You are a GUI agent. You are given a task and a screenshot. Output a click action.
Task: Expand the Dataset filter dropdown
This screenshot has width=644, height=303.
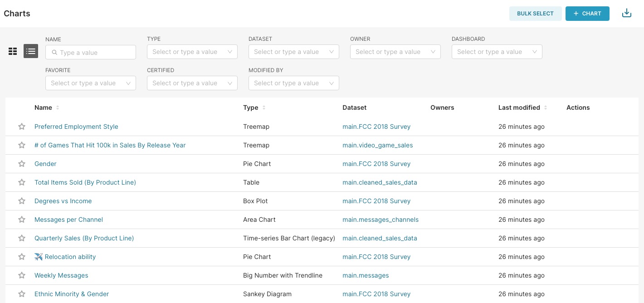pyautogui.click(x=293, y=52)
